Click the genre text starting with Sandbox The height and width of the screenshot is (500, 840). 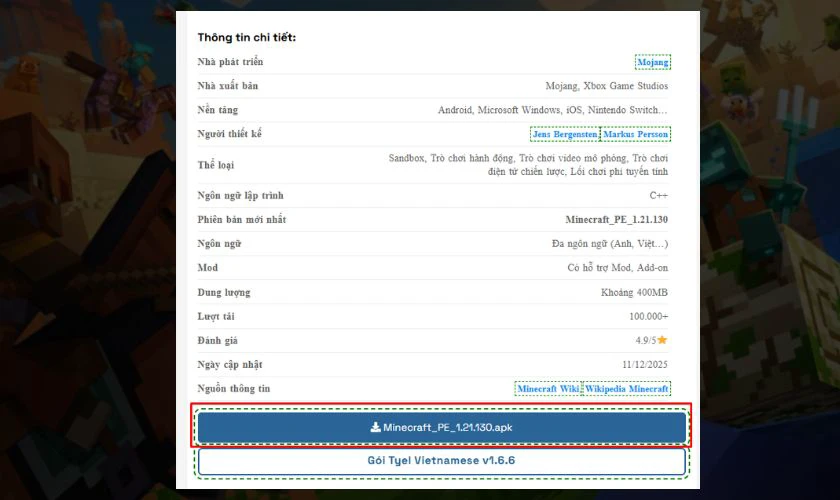[528, 165]
